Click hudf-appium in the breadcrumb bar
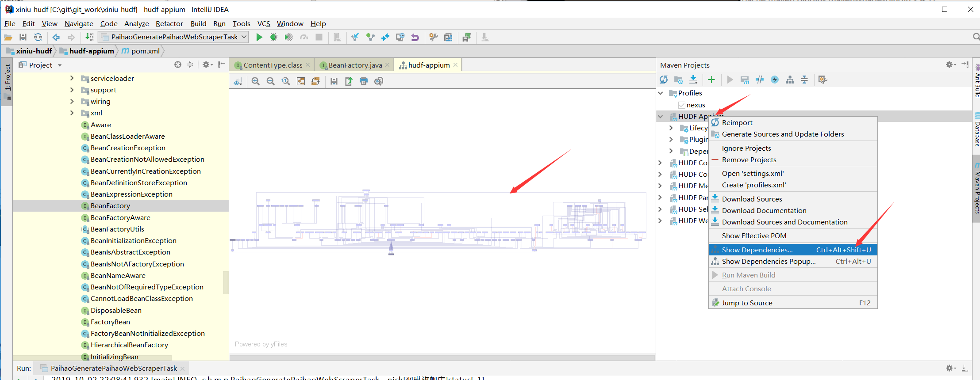Viewport: 980px width, 380px height. pyautogui.click(x=91, y=51)
